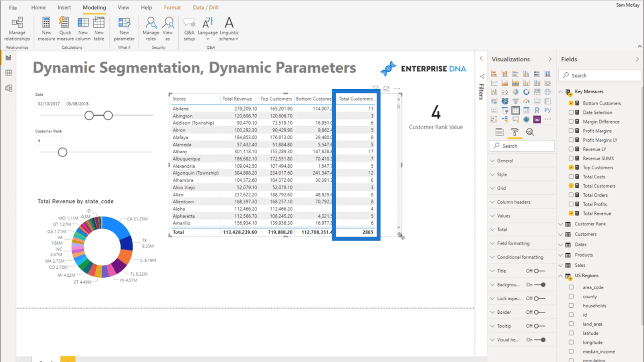Uncheck the Bottom Customers measure
This screenshot has height=362, width=644.
click(571, 103)
